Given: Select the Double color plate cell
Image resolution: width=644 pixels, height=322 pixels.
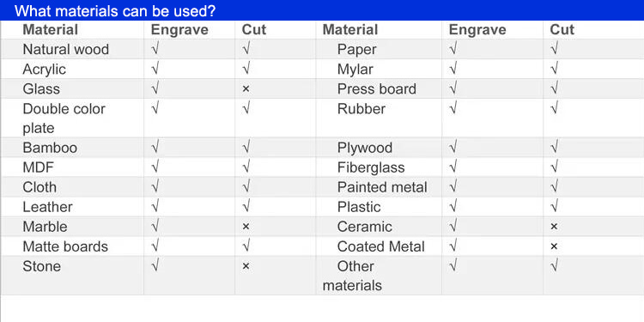Looking at the screenshot, I should (64, 118).
